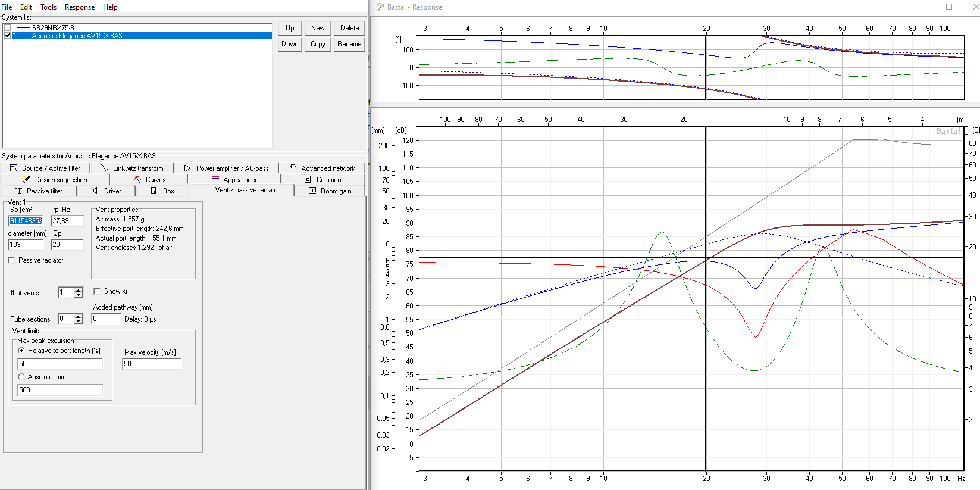Click the Driver speaker icon
The width and height of the screenshot is (980, 490).
pos(95,191)
